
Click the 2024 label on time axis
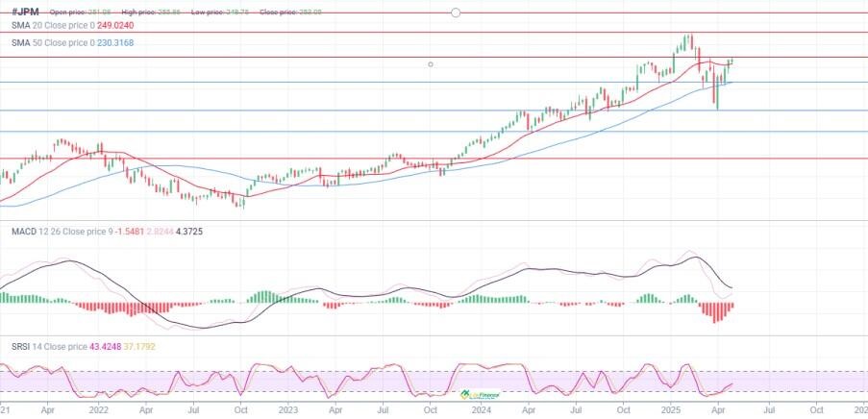[482, 410]
